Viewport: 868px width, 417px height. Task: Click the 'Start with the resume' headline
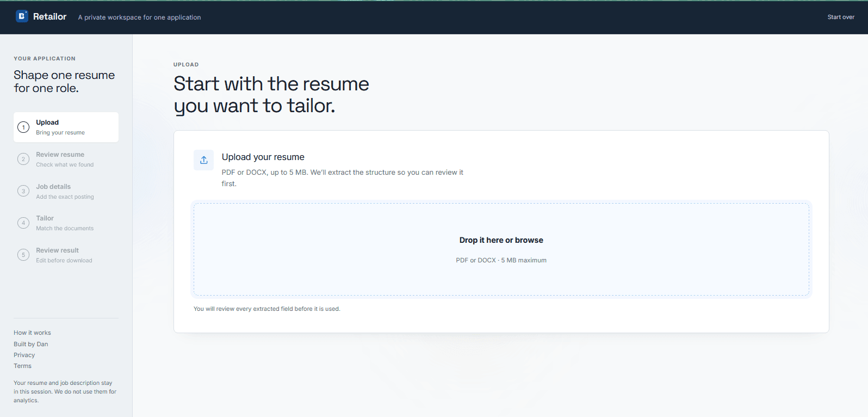[271, 95]
